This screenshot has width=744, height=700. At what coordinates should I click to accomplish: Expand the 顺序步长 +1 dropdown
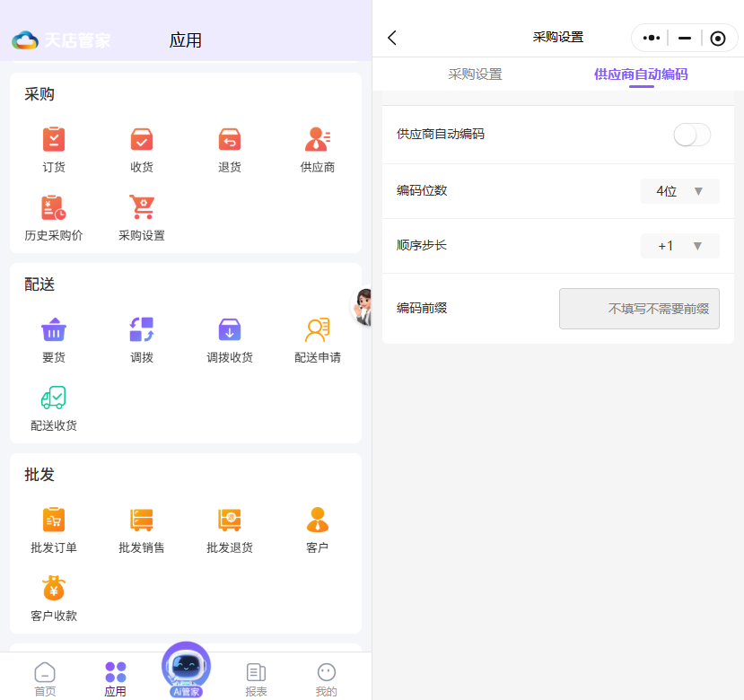pyautogui.click(x=679, y=246)
